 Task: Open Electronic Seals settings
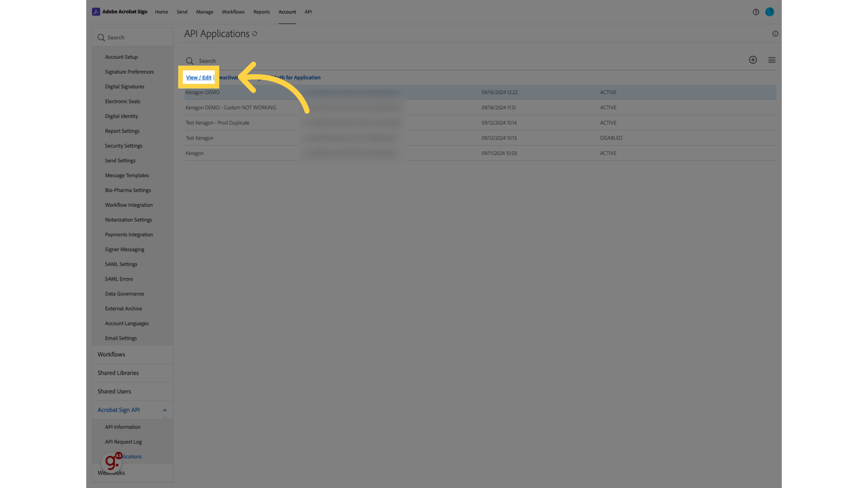click(123, 102)
